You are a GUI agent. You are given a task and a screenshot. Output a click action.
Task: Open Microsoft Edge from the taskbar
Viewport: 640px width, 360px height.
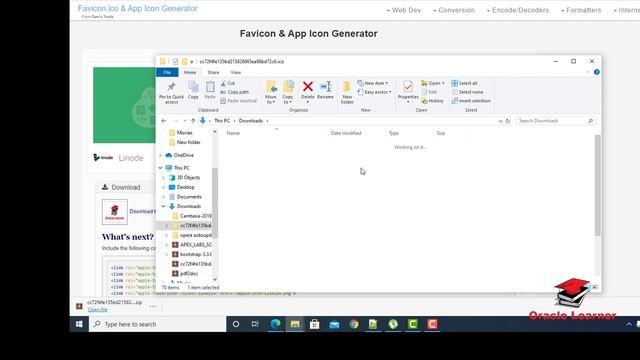click(276, 324)
